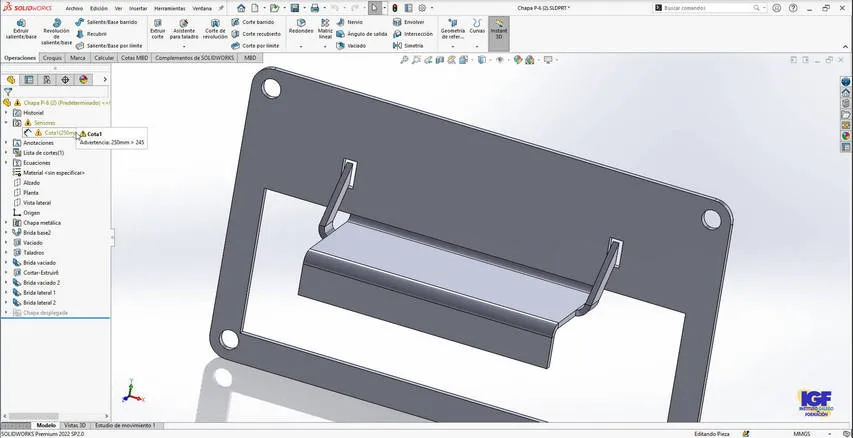Image resolution: width=853 pixels, height=438 pixels.
Task: Click the Print icon
Action: pyautogui.click(x=314, y=8)
